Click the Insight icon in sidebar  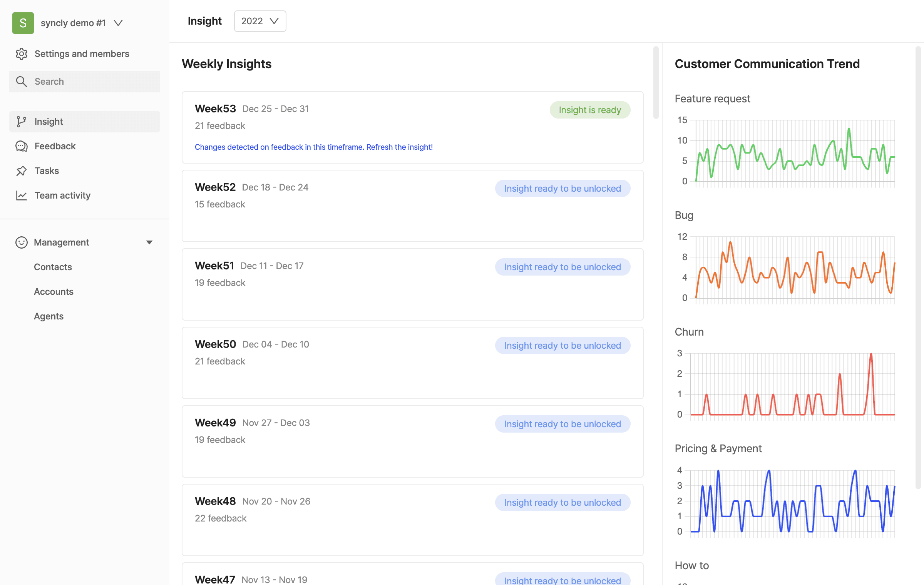[22, 121]
